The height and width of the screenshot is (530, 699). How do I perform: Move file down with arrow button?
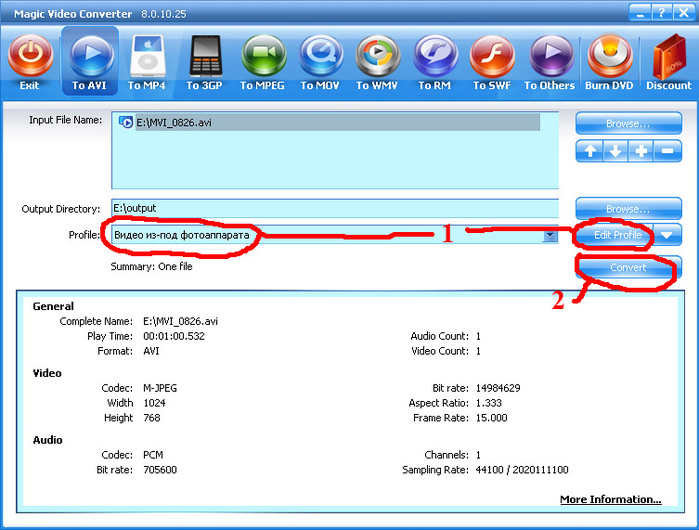615,151
